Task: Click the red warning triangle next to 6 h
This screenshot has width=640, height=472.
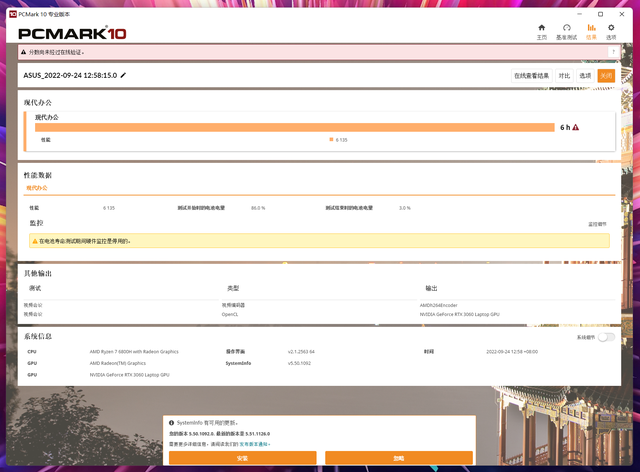Action: pos(576,127)
